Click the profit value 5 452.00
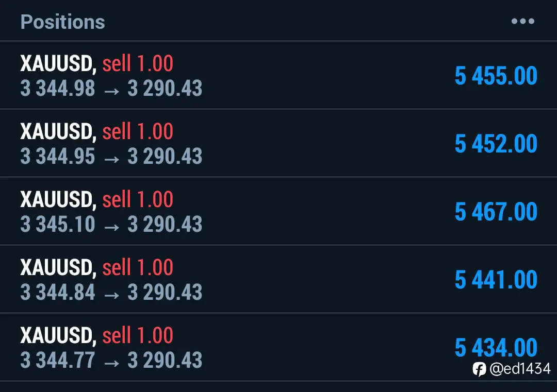 pyautogui.click(x=496, y=144)
